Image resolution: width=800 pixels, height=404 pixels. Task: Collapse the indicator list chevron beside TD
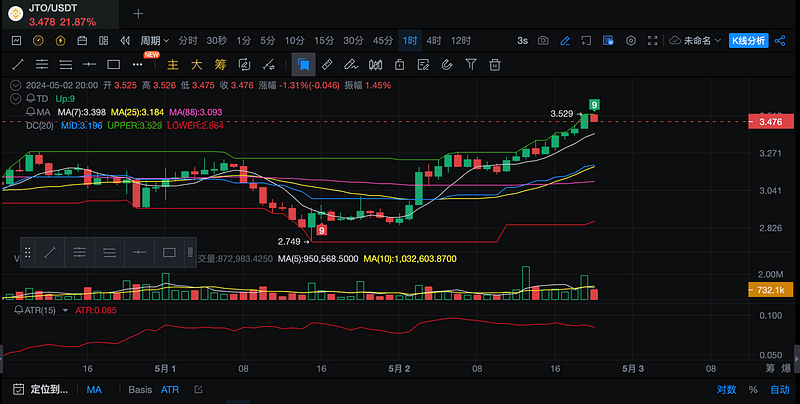click(16, 98)
